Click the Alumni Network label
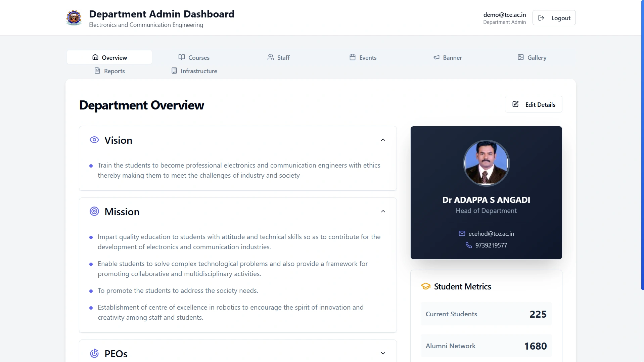 coord(450,346)
